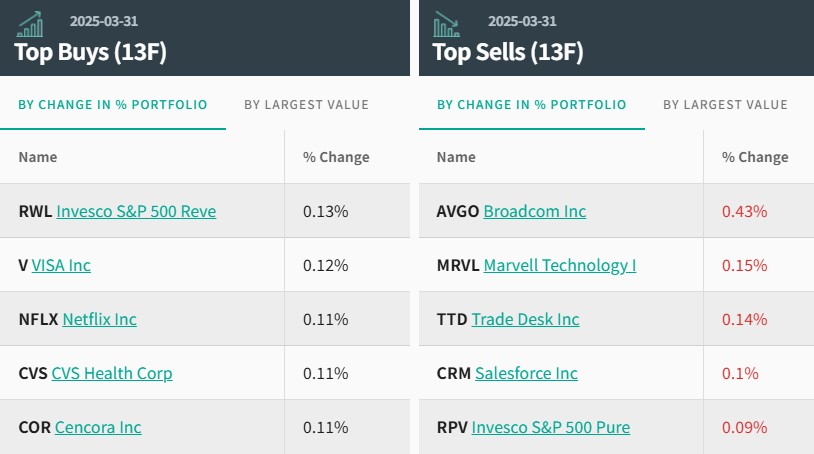Open the Trade Desk Inc link
The height and width of the screenshot is (454, 814).
point(525,319)
